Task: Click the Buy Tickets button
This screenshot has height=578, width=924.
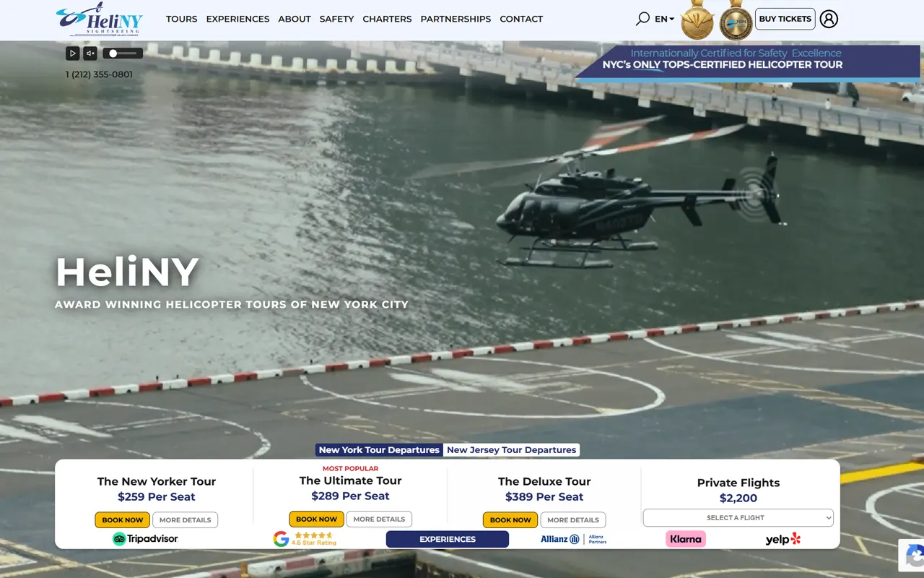Action: point(785,19)
